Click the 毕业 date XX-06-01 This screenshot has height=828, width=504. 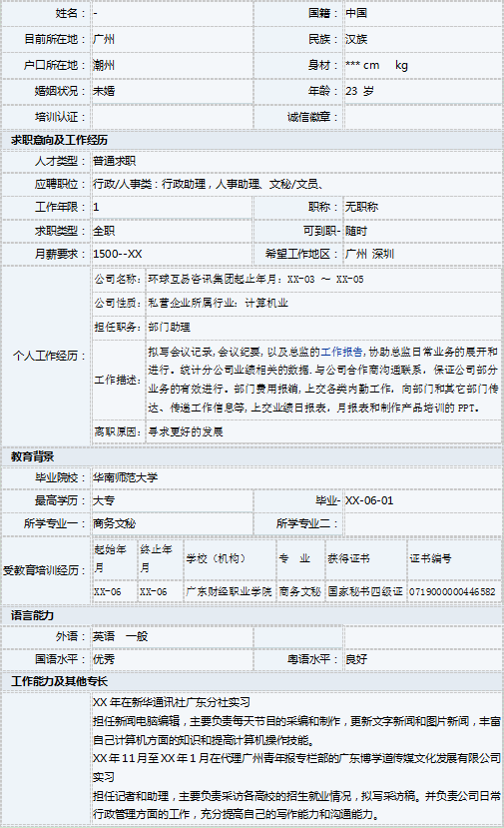(x=369, y=500)
